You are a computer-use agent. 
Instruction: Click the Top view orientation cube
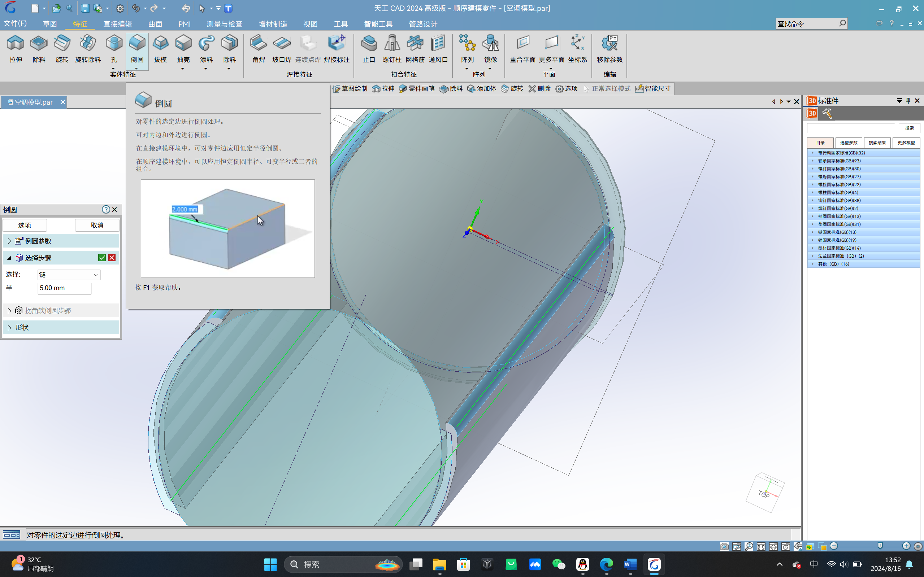[765, 493]
